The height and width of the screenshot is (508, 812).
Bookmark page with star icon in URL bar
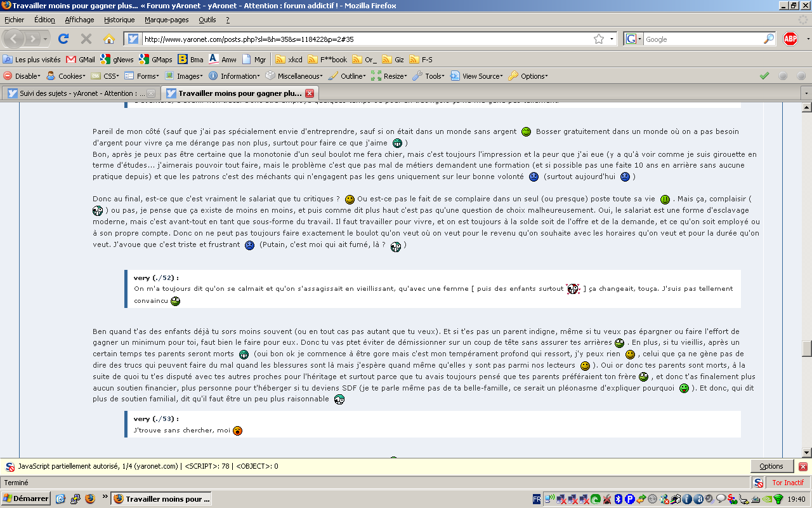(598, 39)
